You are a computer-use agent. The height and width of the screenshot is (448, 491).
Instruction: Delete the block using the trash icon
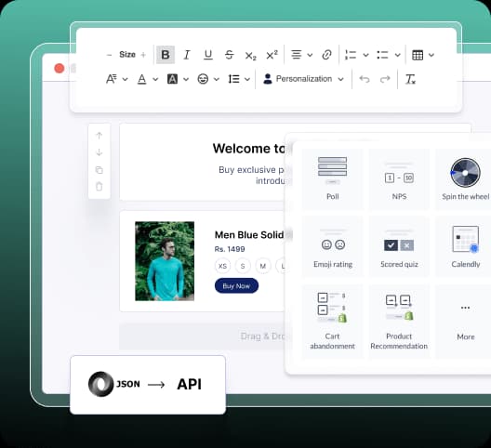tap(99, 186)
